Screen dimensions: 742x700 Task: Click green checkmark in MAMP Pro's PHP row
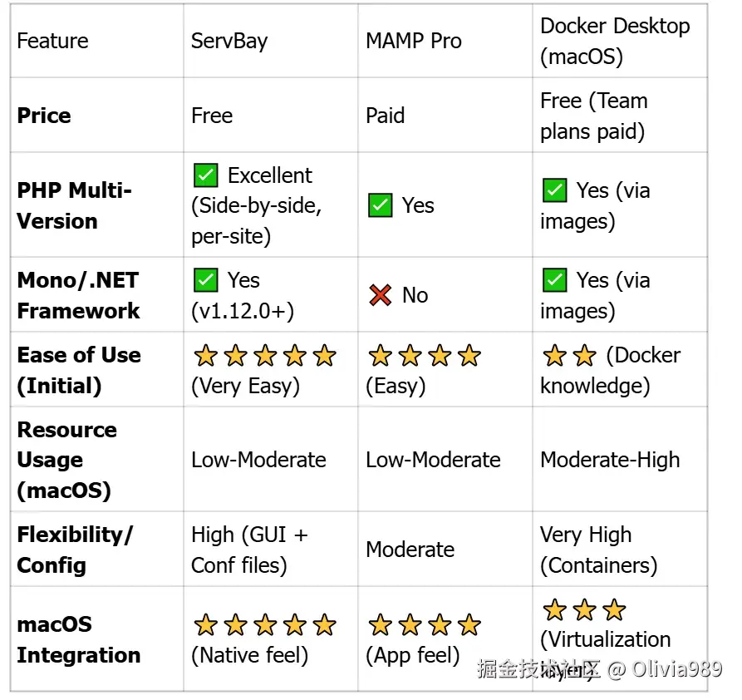coord(380,205)
